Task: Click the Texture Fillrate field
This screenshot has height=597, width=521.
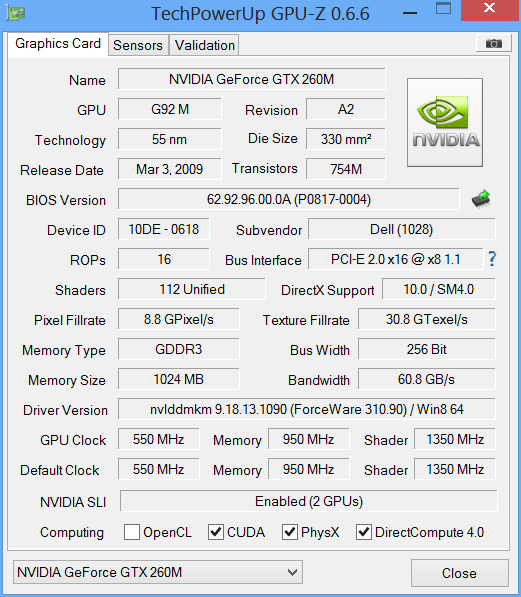Action: point(427,319)
